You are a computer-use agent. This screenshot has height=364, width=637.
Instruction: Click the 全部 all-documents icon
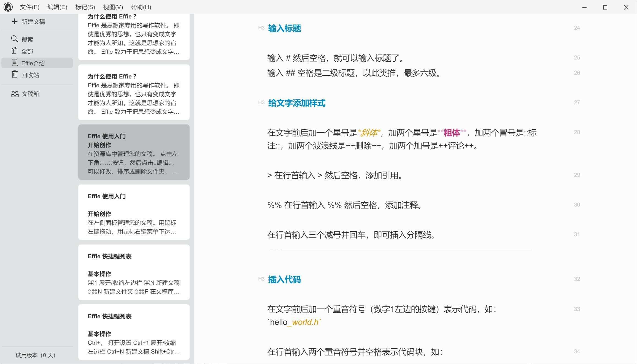15,51
